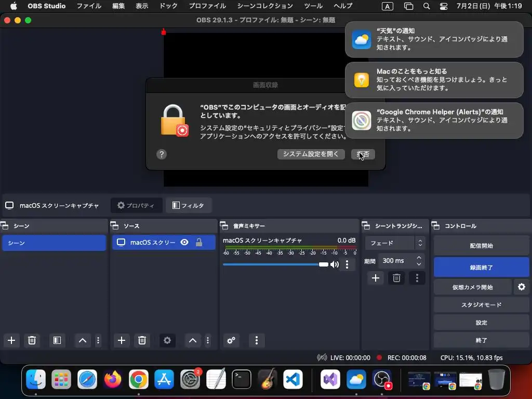532x399 pixels.
Task: Pop out the Controls dock icon
Action: pos(436,225)
